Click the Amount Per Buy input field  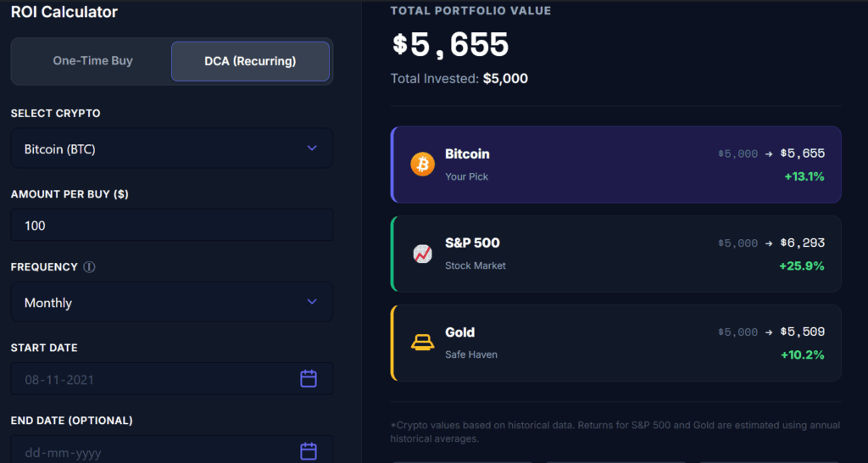coord(171,226)
